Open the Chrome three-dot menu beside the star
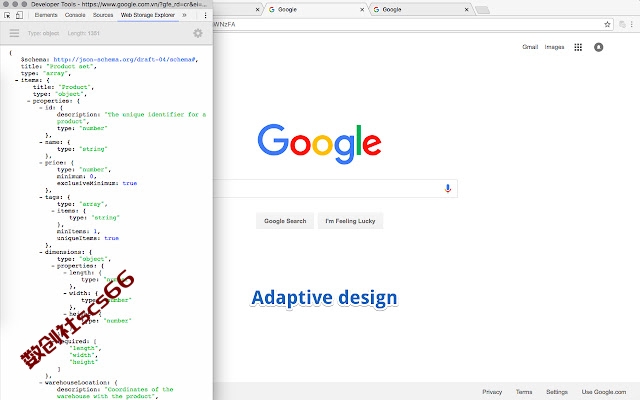640x400 pixels. [x=631, y=24]
